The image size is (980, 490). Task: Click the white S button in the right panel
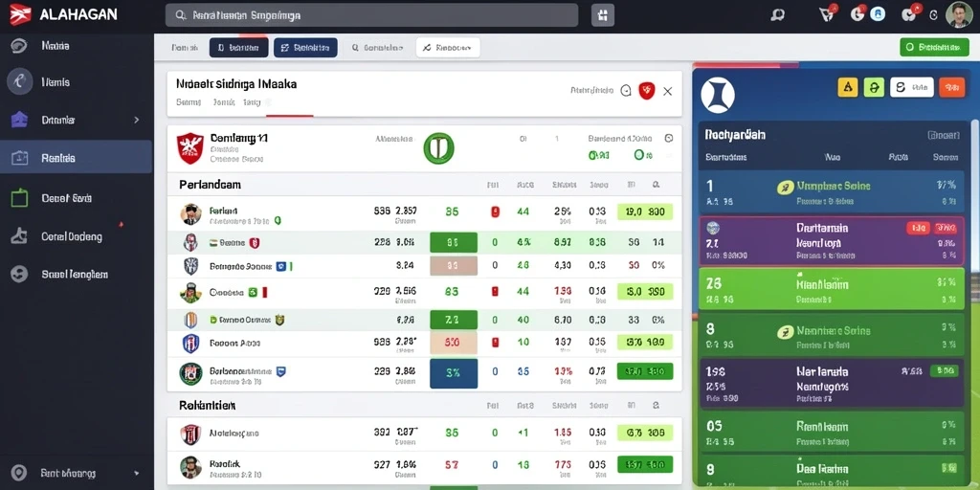pyautogui.click(x=911, y=87)
